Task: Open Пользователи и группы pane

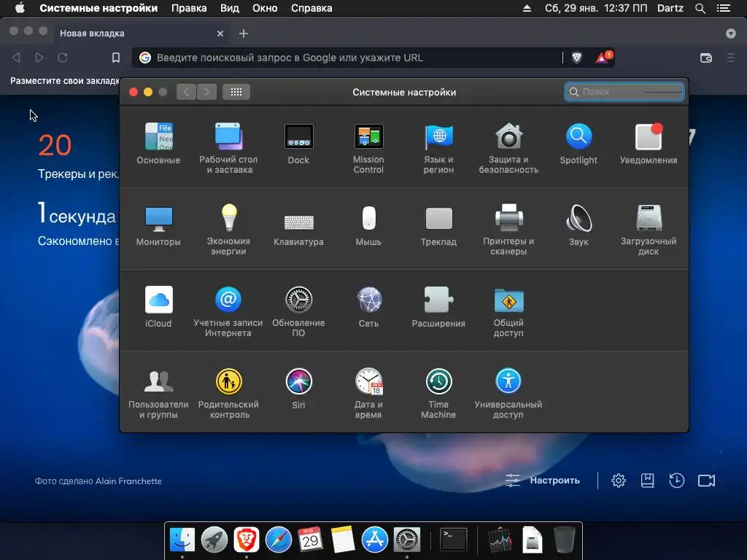Action: [158, 393]
